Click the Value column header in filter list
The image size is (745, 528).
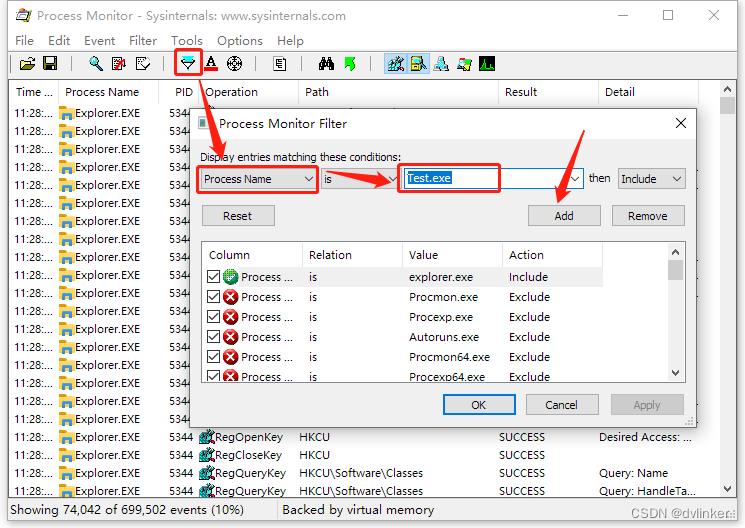[452, 255]
